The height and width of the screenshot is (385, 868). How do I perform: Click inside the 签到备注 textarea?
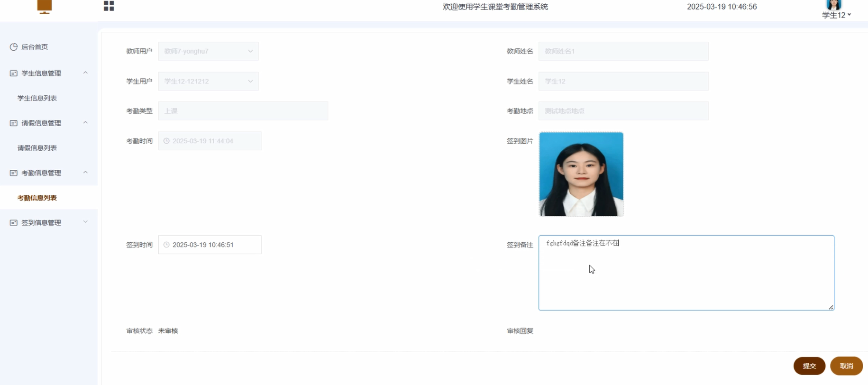click(x=686, y=273)
